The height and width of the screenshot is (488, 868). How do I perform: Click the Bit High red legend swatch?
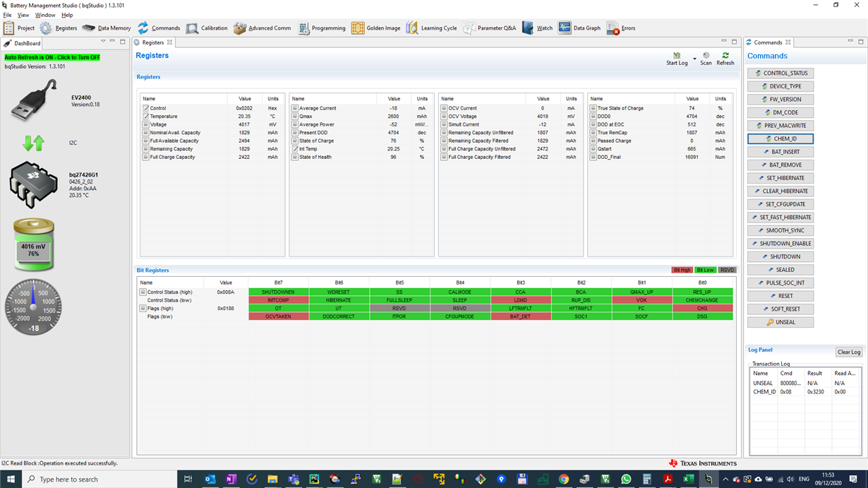click(682, 270)
